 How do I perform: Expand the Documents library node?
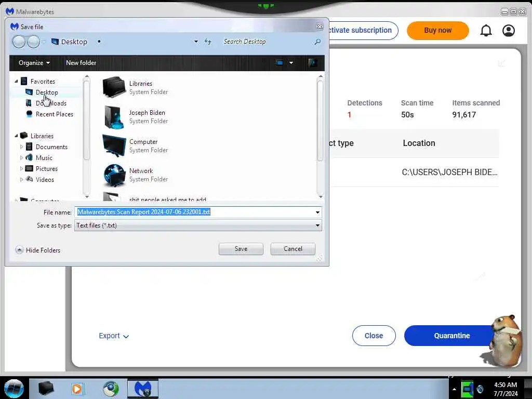[x=21, y=147]
